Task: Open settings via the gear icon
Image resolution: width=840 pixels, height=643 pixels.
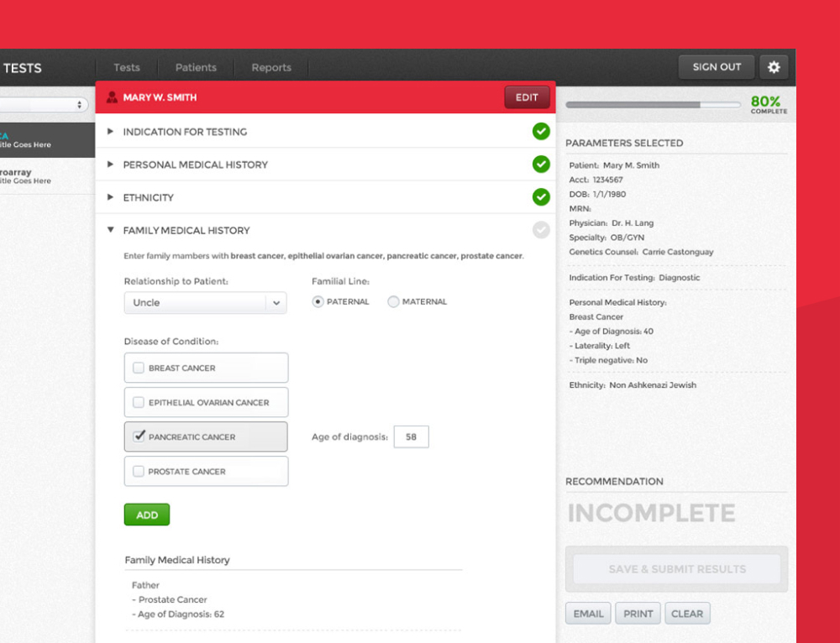Action: [774, 67]
